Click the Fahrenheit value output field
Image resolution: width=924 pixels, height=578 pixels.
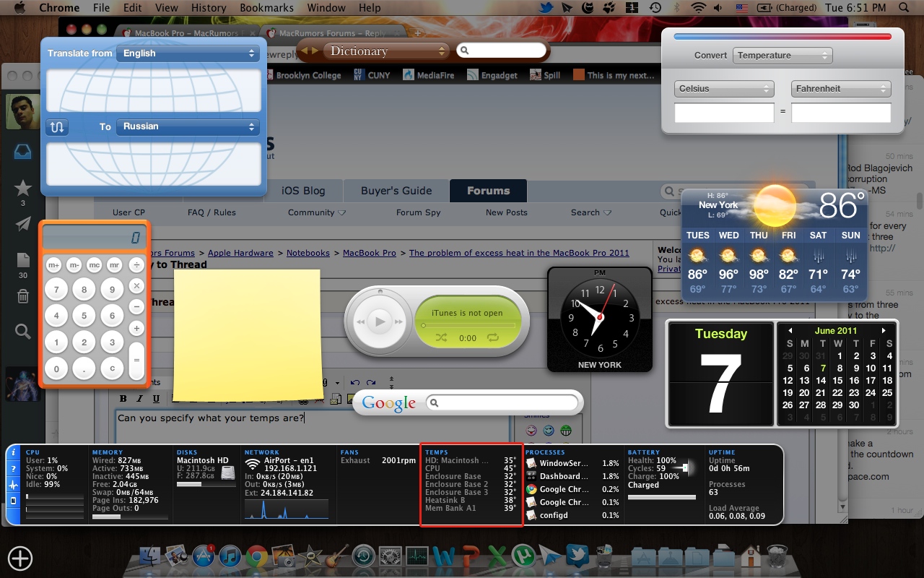tap(841, 113)
